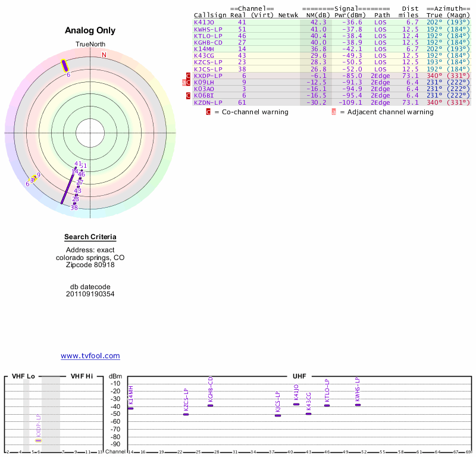Click the KZCS-LP signal bar in the UHF chart
Viewport: 476px width, 457px height.
186,414
